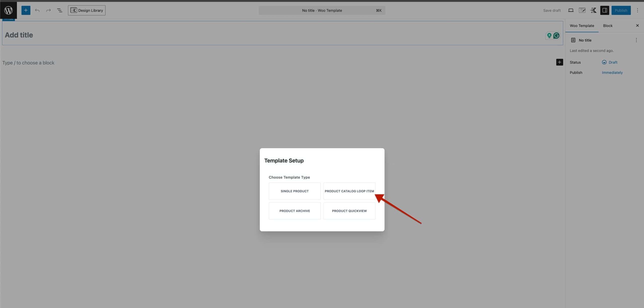The image size is (644, 308).
Task: Select the 'Publish' label in the sidebar
Action: [576, 73]
